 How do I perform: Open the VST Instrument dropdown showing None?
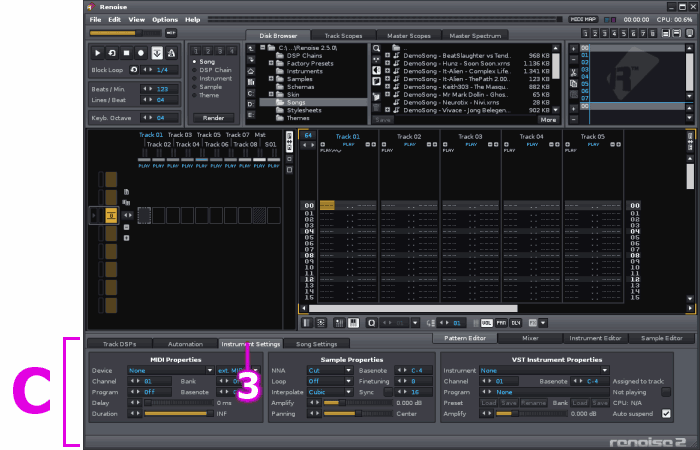click(544, 371)
